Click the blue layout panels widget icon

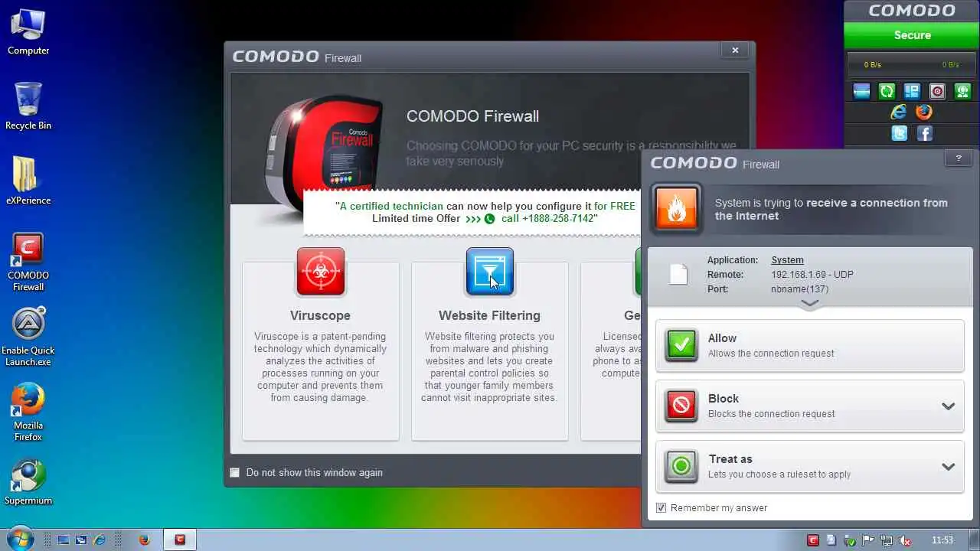(x=912, y=92)
